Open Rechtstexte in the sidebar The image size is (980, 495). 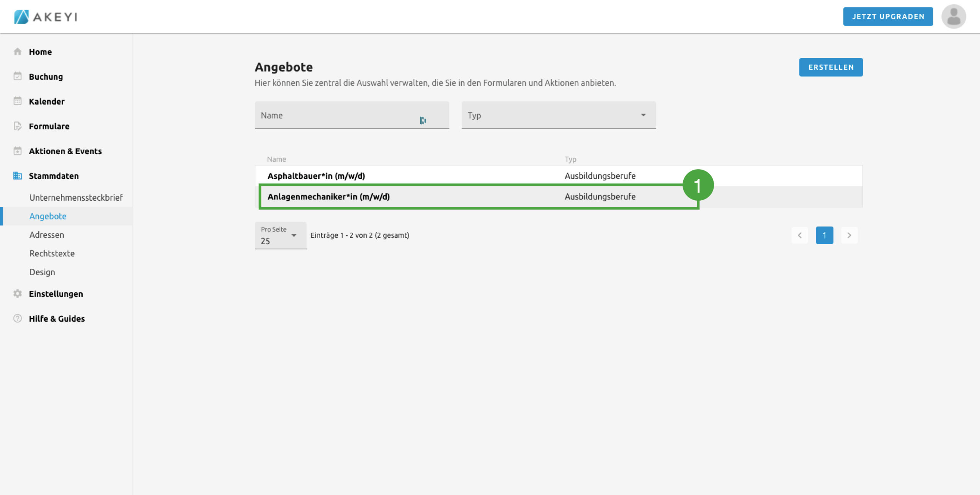click(x=52, y=253)
